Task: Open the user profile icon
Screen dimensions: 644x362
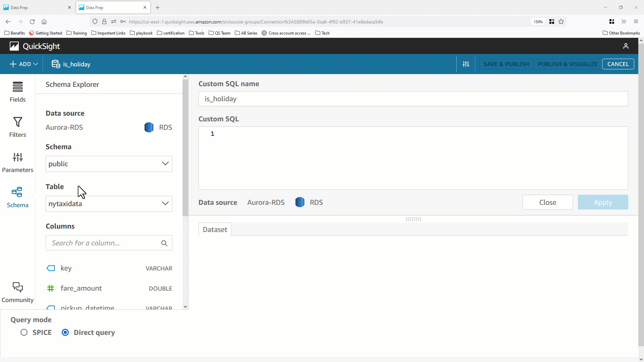Action: pos(626,46)
